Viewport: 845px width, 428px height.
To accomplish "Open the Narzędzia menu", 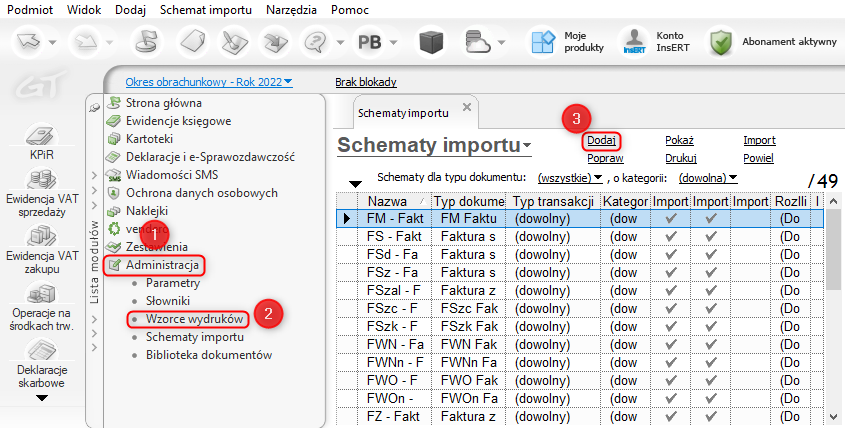I will pos(291,10).
